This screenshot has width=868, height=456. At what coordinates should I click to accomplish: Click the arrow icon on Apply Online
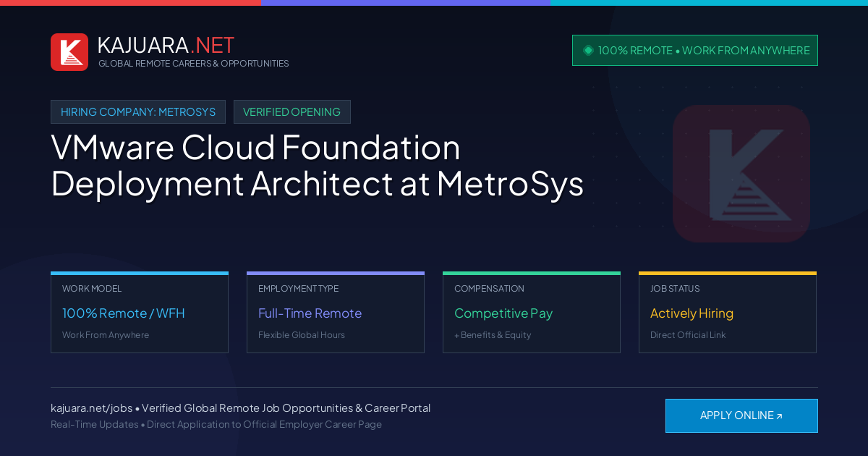pyautogui.click(x=779, y=416)
